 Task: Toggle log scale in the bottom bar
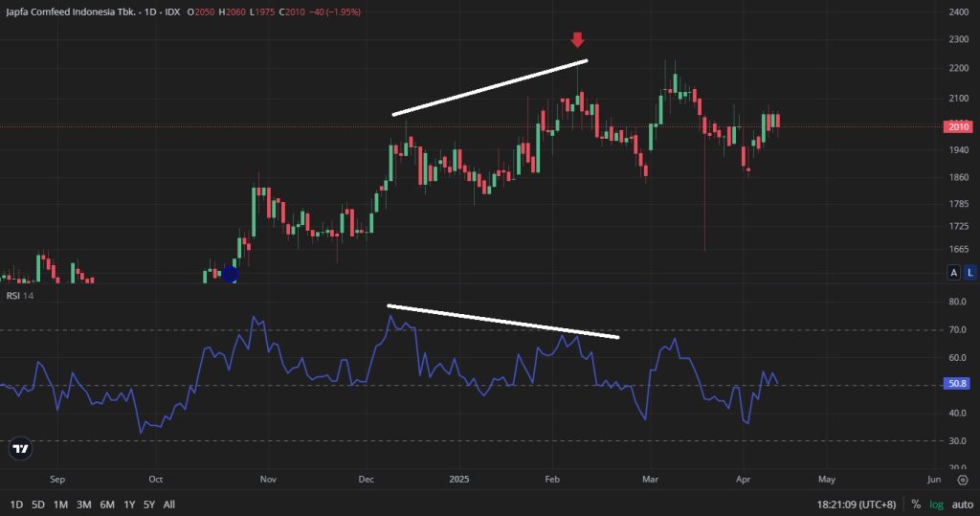(x=936, y=505)
